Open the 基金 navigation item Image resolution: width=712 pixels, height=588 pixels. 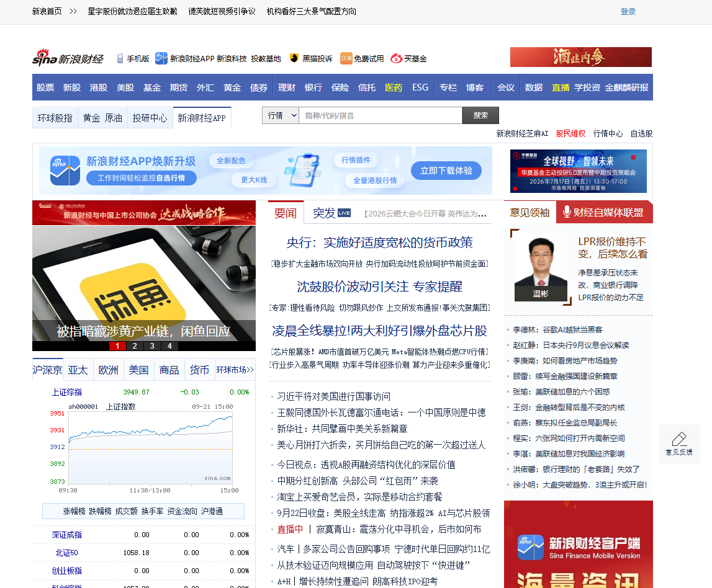pyautogui.click(x=151, y=87)
